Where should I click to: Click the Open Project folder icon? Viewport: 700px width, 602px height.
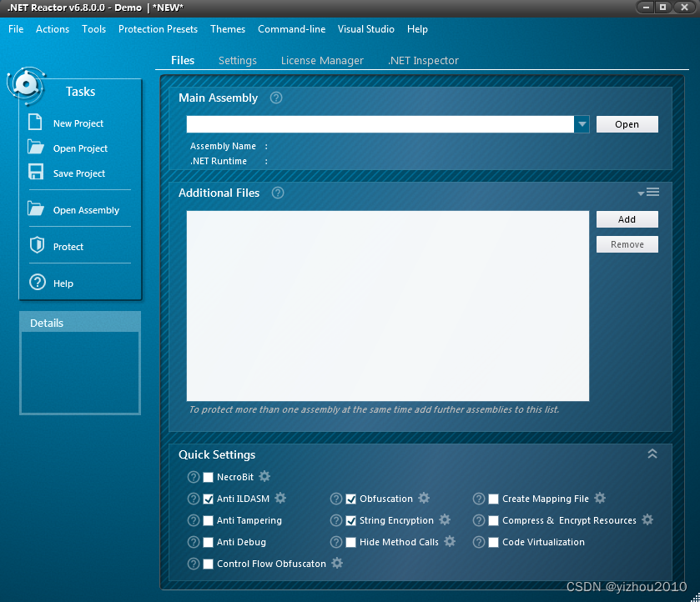(36, 147)
